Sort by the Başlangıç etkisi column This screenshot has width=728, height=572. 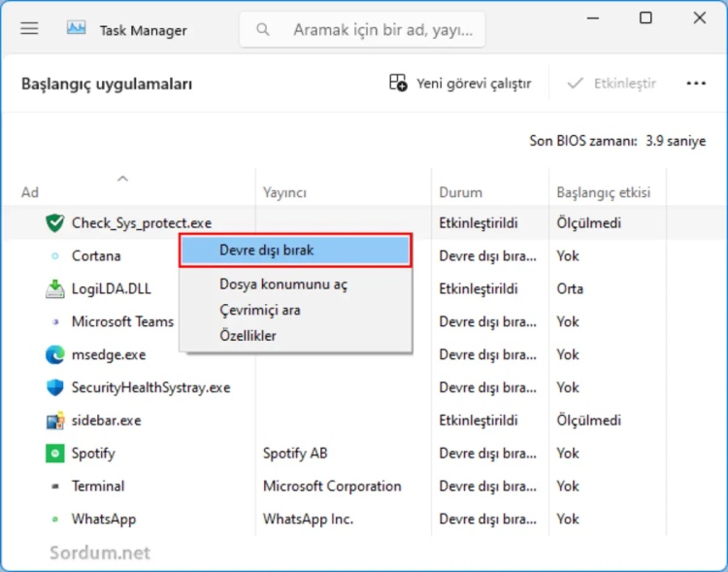[603, 192]
